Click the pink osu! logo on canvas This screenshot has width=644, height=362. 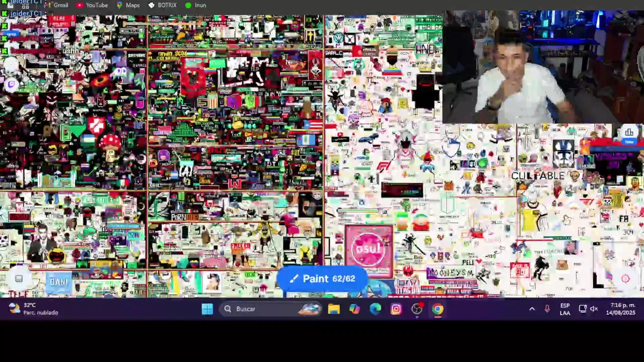(369, 250)
